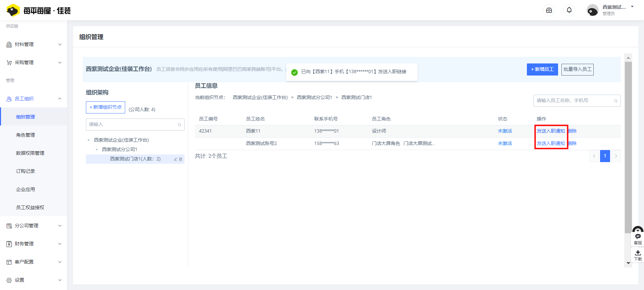Open 企业应用 in the sidebar
The image size is (644, 290).
coord(26,189)
